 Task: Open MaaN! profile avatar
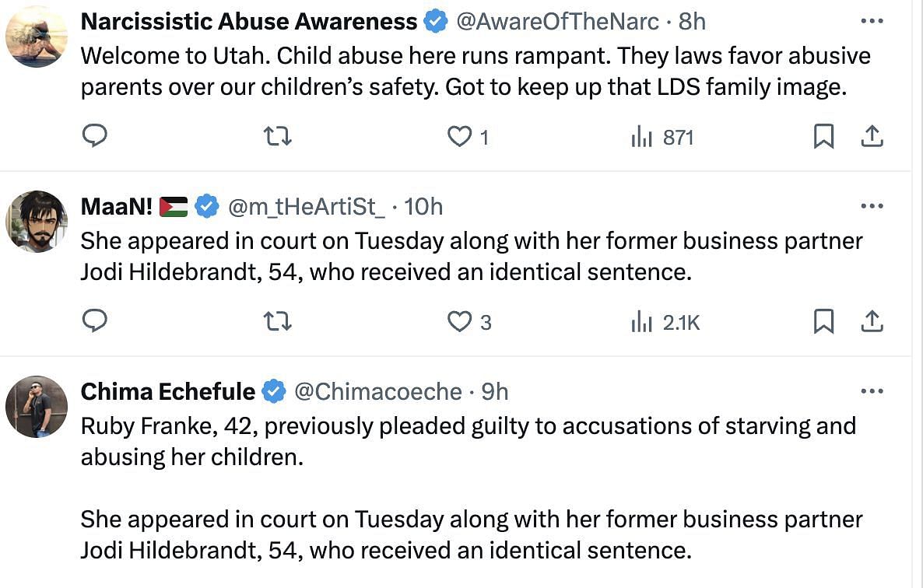[37, 222]
